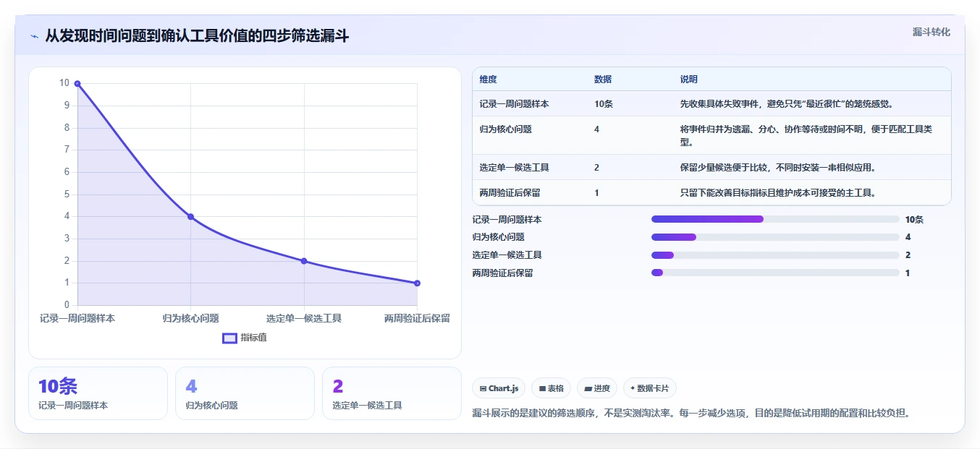
Task: Click the progress bar for 两周验证后保留
Action: (x=775, y=273)
